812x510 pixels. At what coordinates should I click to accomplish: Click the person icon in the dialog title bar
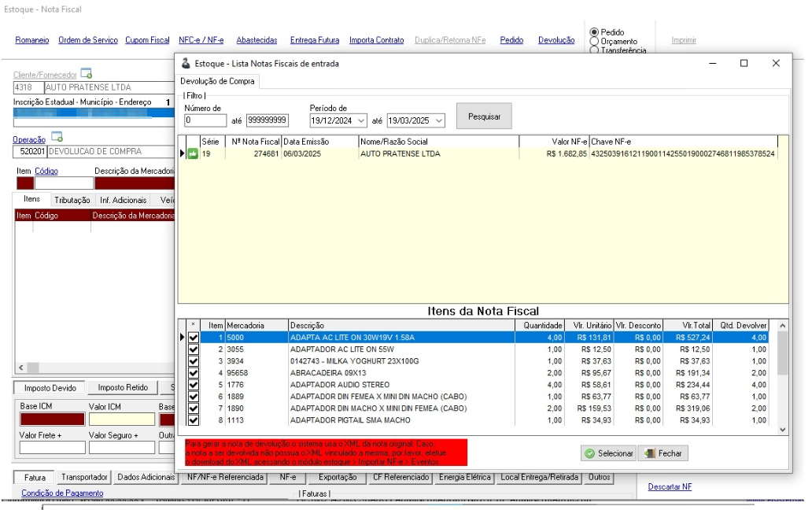pyautogui.click(x=186, y=64)
